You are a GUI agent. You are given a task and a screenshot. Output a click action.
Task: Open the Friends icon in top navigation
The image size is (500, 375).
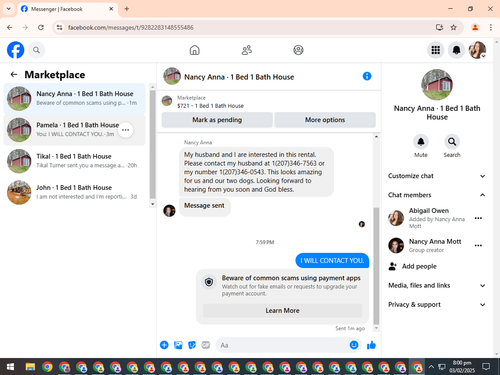(x=247, y=50)
